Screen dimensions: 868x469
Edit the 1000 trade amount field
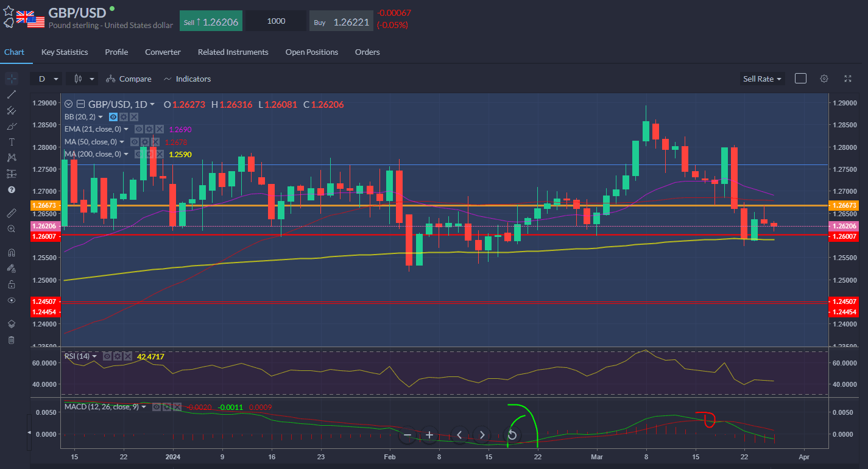pos(276,21)
